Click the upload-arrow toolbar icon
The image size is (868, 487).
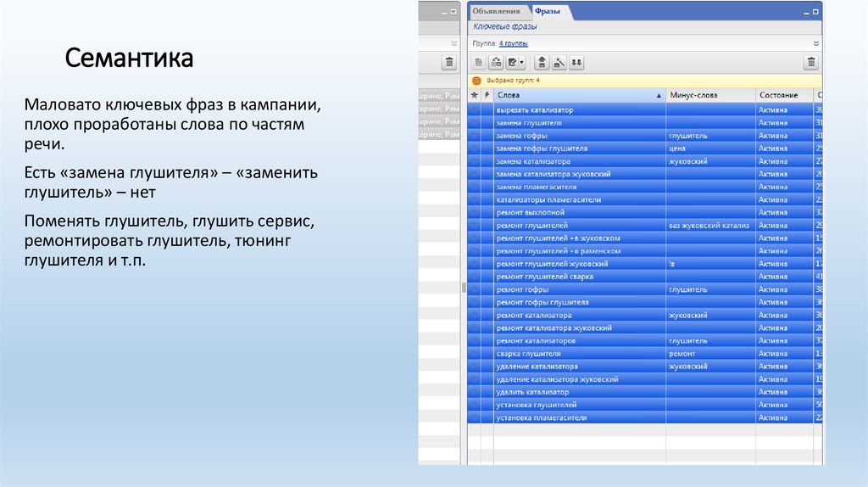pos(542,63)
